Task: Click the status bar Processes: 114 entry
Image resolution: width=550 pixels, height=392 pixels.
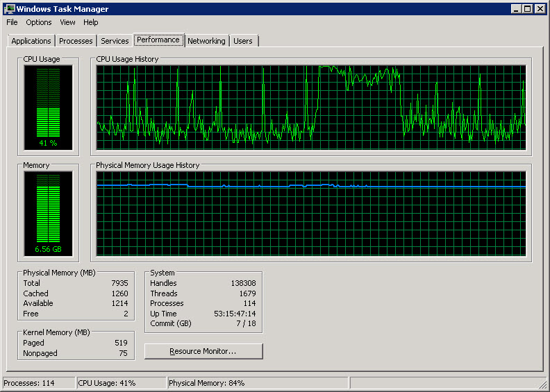Action: (x=39, y=383)
